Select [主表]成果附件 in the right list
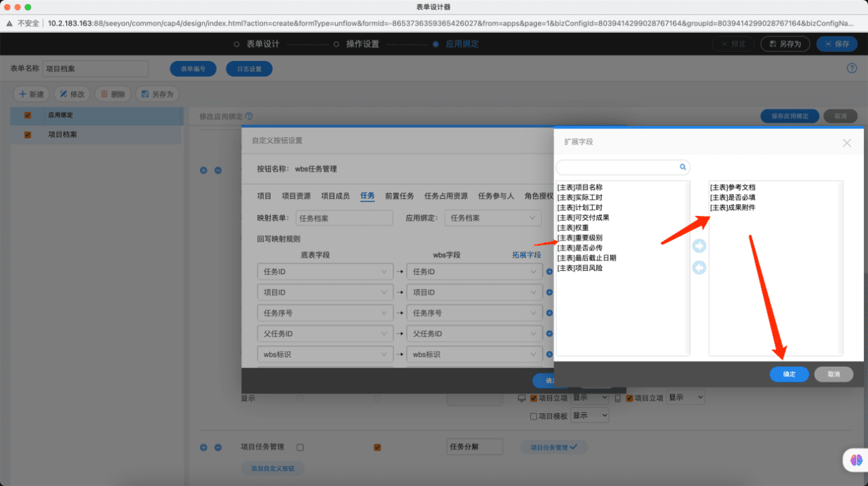This screenshot has height=486, width=868. point(732,208)
